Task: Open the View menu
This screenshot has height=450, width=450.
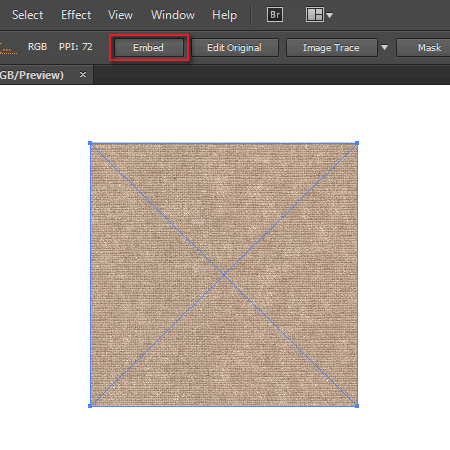Action: [x=120, y=15]
